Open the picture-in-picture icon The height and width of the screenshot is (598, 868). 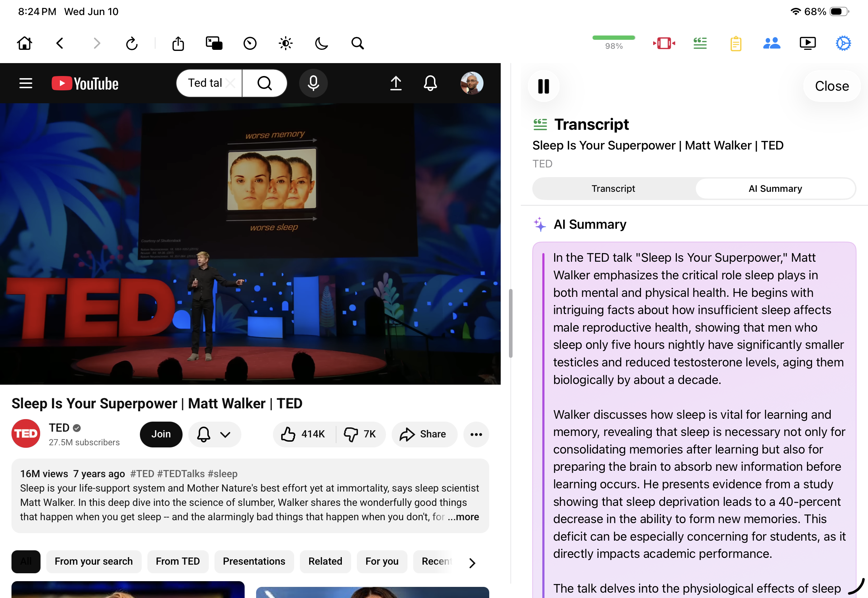pyautogui.click(x=214, y=43)
